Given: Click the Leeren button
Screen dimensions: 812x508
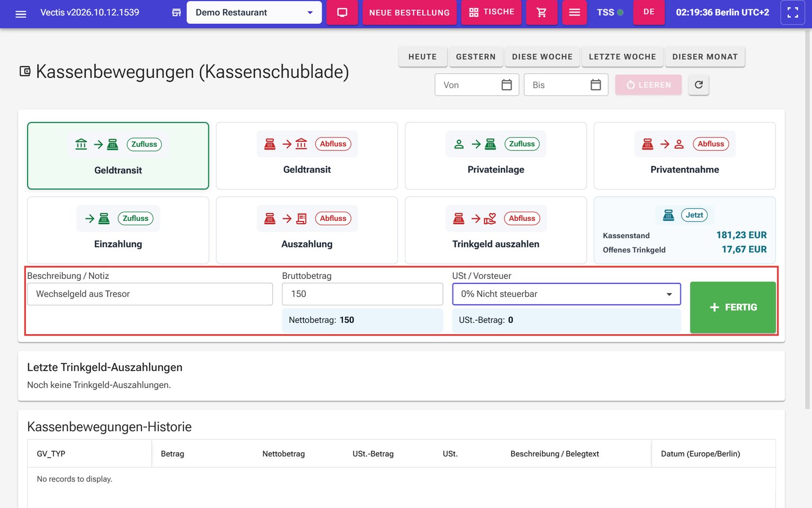Looking at the screenshot, I should (x=649, y=85).
